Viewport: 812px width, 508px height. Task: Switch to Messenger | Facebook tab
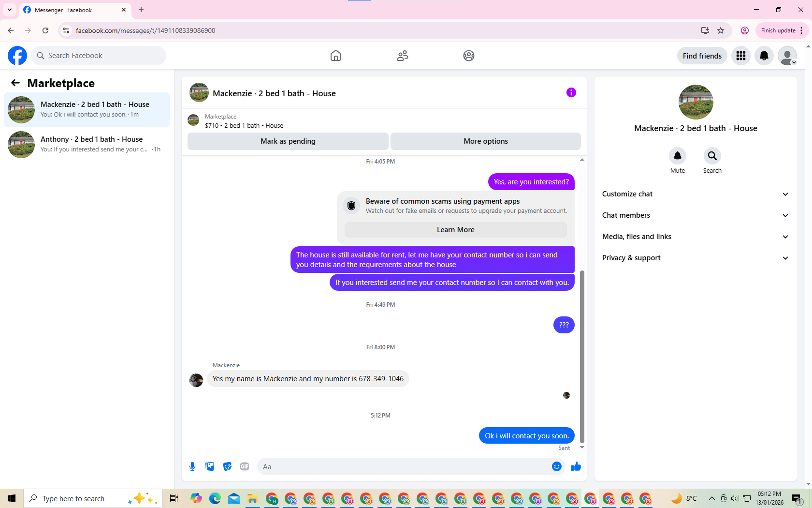[x=75, y=10]
